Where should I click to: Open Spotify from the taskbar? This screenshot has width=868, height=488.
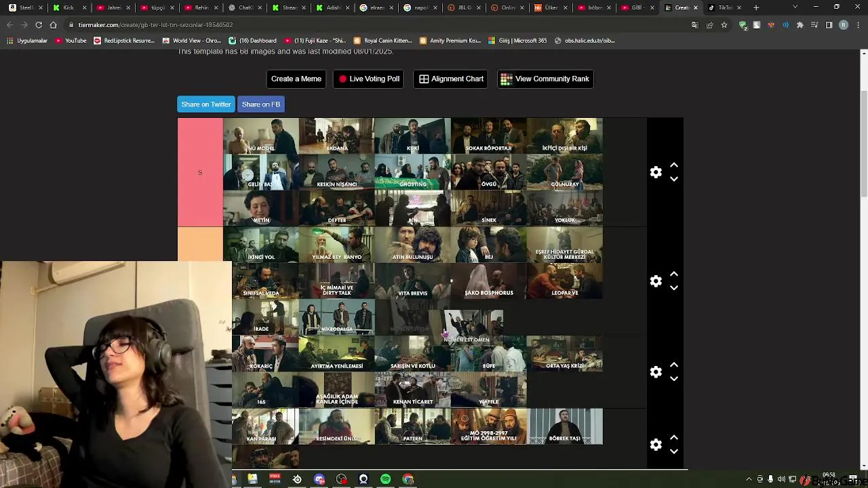coord(385,479)
